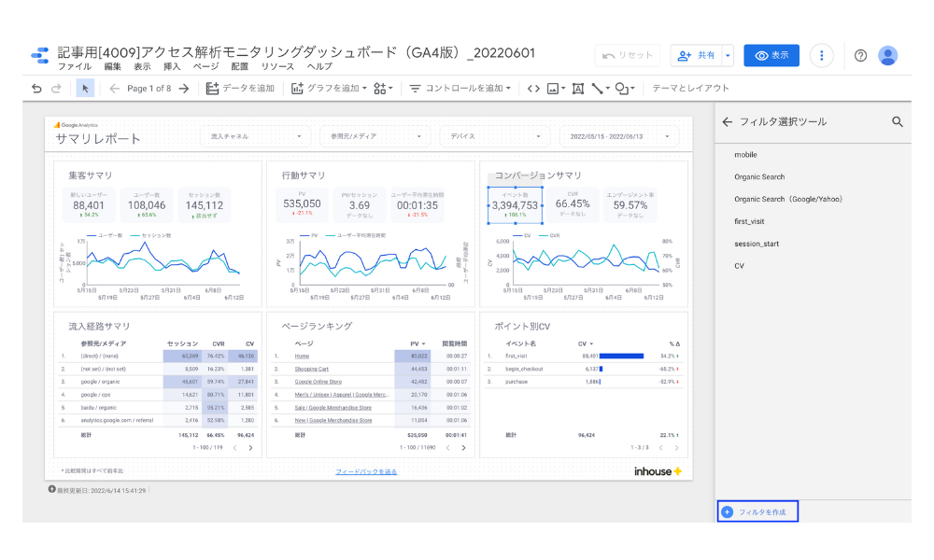
Task: Click the URL embed code icon
Action: click(x=533, y=88)
